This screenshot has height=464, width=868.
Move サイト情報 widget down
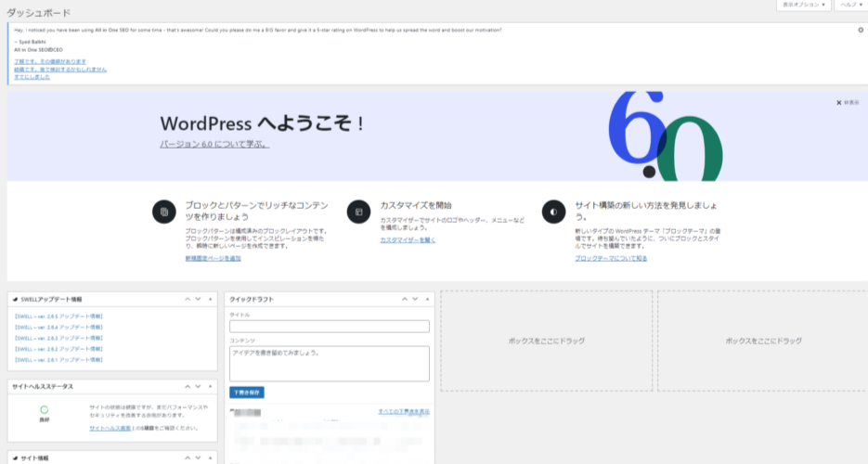click(x=198, y=458)
